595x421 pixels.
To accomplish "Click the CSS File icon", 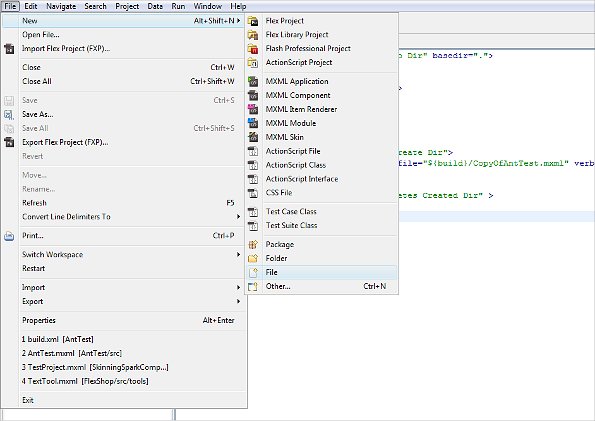I will (253, 193).
